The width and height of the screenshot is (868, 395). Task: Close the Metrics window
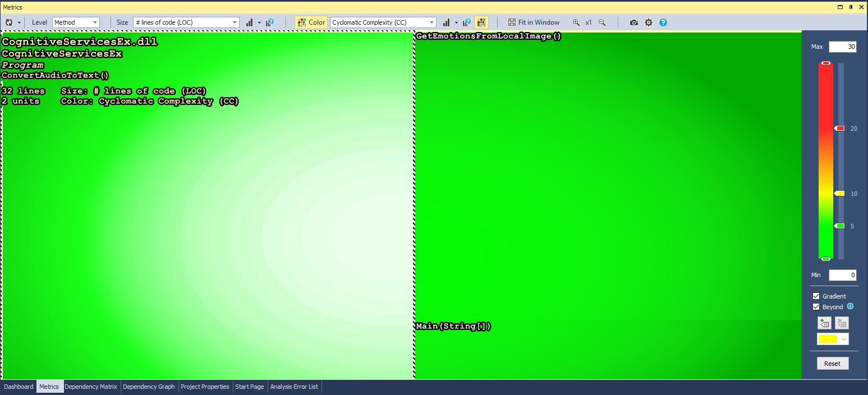pos(861,7)
